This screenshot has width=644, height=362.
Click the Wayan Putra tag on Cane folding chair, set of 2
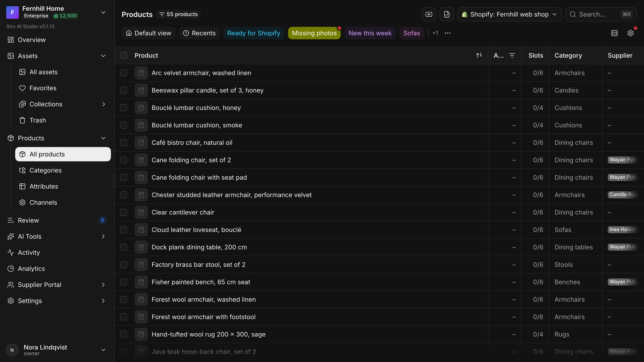pos(623,160)
